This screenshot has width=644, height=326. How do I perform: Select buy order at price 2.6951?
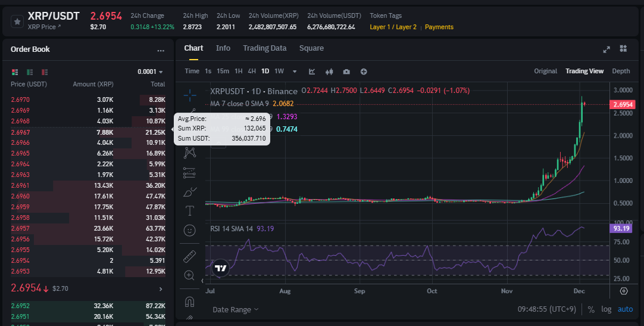click(88, 316)
